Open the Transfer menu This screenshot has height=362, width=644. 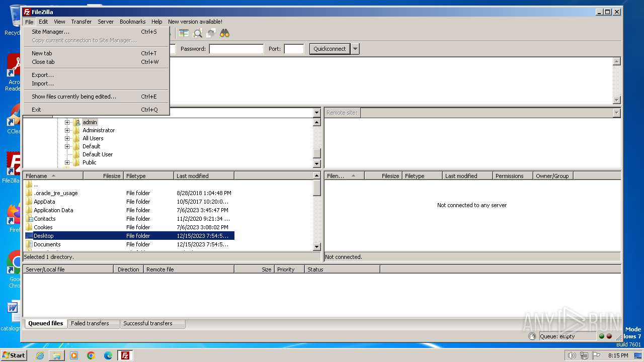click(x=81, y=22)
